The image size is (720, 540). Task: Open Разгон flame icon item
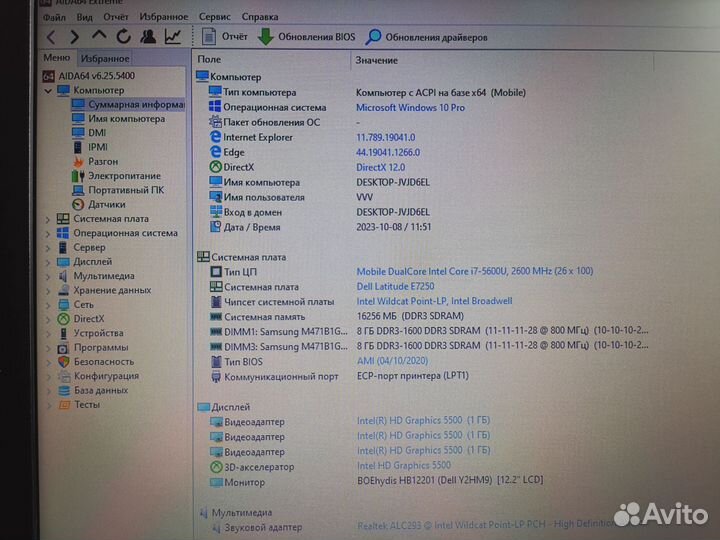click(x=79, y=162)
